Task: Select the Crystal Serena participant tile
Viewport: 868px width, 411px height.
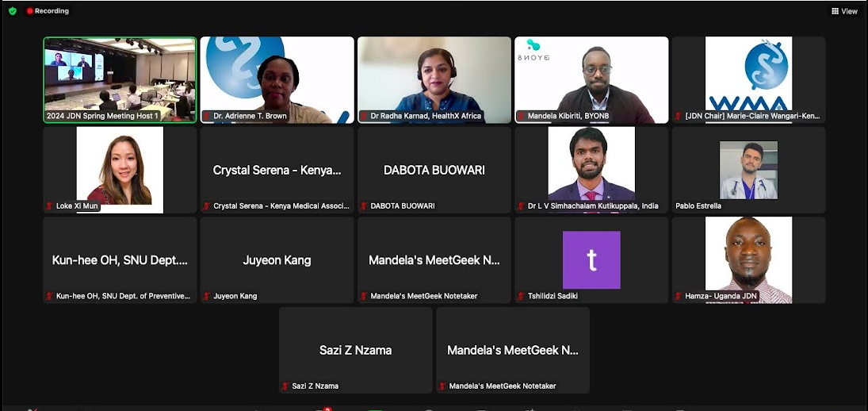Action: (277, 170)
